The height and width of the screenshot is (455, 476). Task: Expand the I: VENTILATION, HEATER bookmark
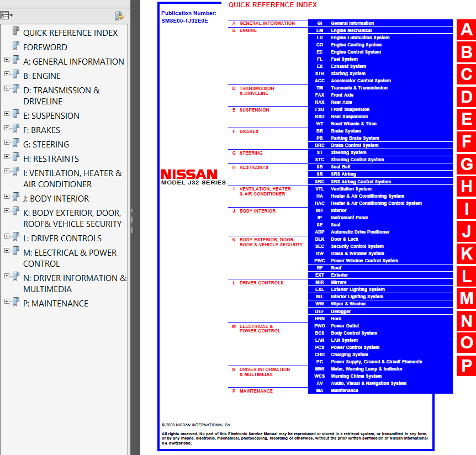click(x=7, y=171)
